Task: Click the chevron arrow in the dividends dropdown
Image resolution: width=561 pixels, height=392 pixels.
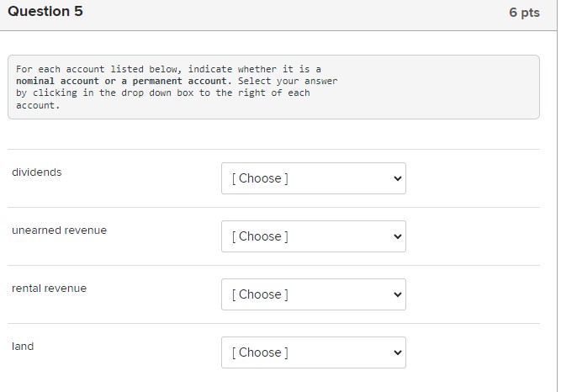Action: [398, 178]
